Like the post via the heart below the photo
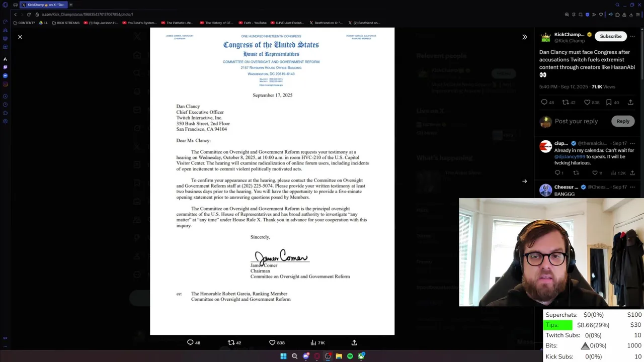 (x=272, y=342)
